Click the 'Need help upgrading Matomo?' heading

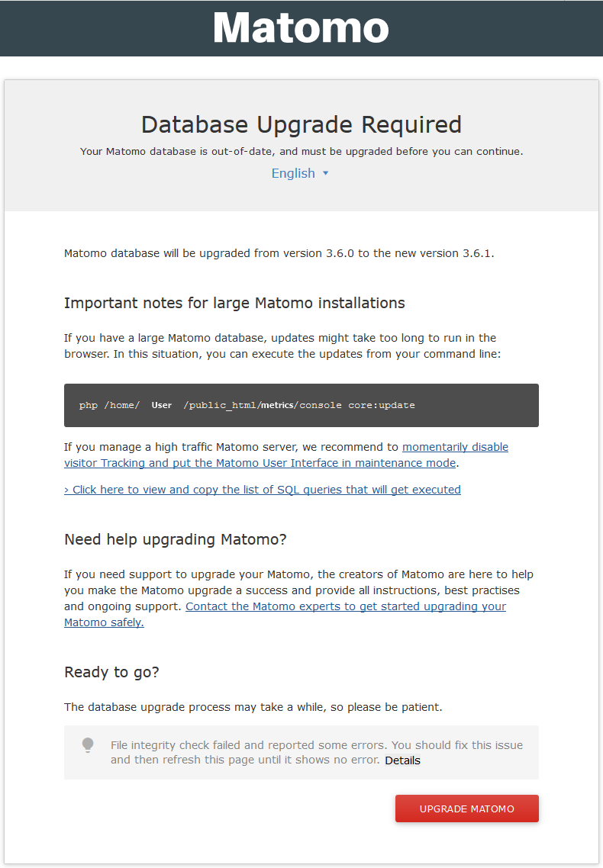[176, 539]
